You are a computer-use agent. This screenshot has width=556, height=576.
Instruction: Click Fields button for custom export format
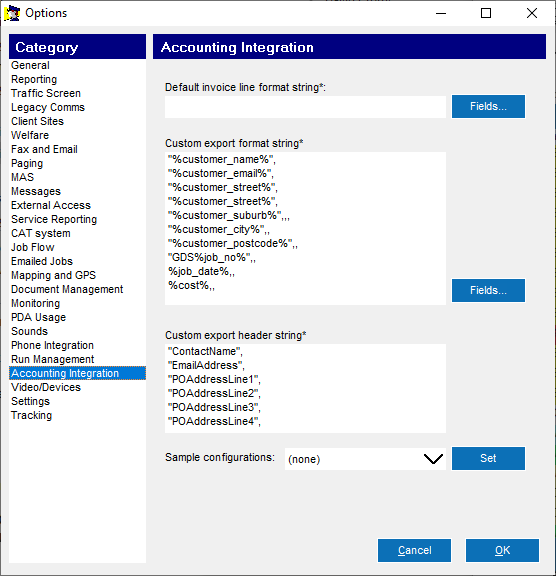coord(488,291)
